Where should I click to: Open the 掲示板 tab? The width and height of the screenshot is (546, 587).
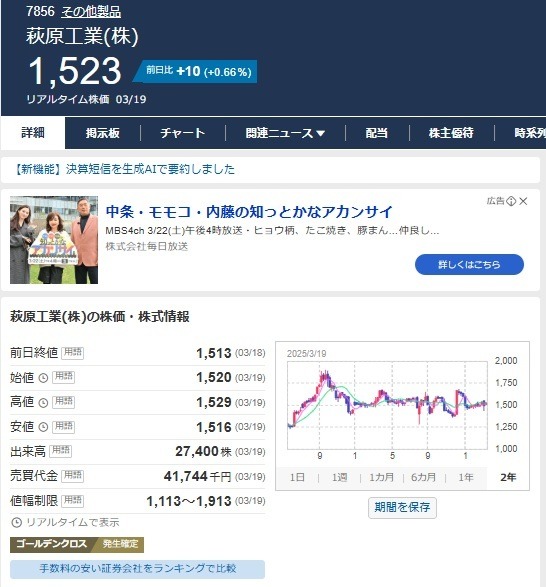[x=103, y=133]
